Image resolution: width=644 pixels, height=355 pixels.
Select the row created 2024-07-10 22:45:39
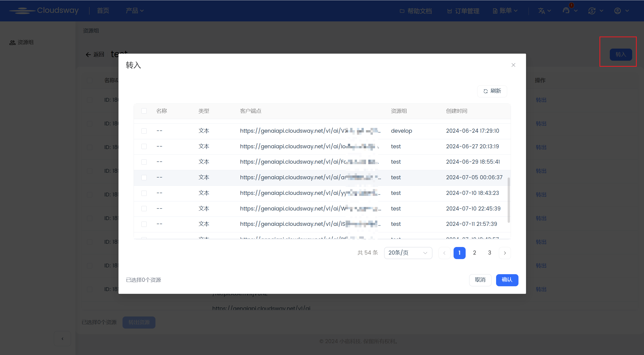pos(144,209)
